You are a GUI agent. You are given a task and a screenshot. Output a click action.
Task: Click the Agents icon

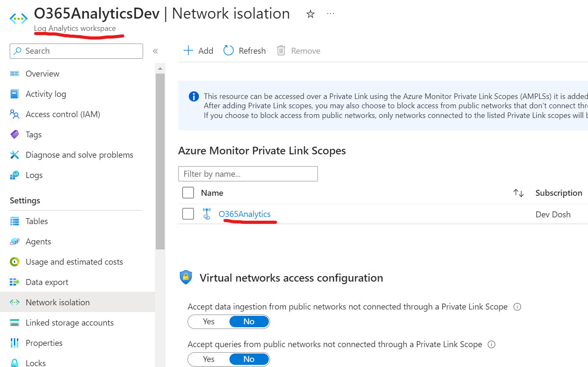pos(15,241)
